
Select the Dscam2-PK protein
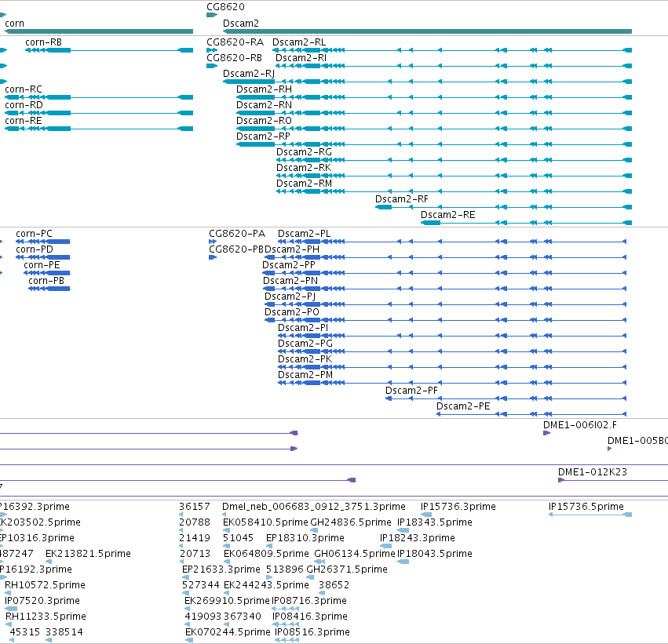(452, 367)
